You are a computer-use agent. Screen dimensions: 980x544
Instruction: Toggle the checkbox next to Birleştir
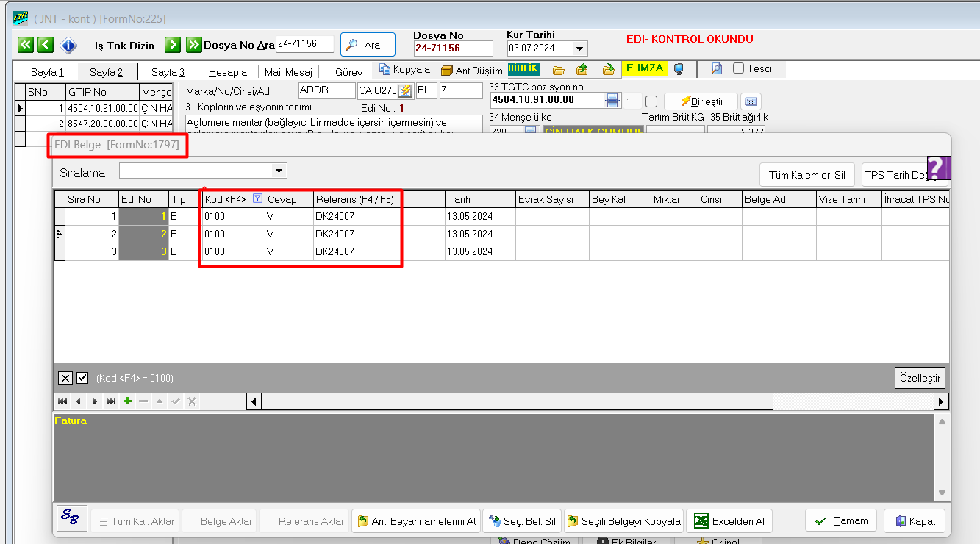click(x=651, y=101)
